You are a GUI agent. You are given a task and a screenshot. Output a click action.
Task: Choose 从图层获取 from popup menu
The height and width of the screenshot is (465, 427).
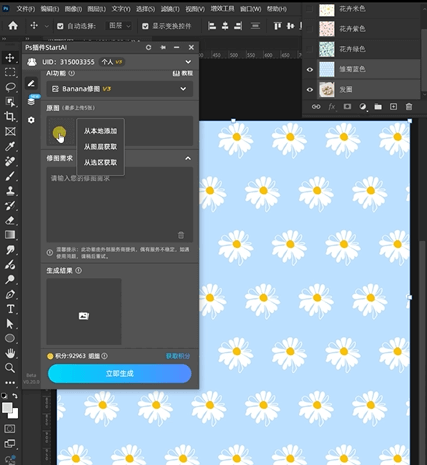pos(100,147)
